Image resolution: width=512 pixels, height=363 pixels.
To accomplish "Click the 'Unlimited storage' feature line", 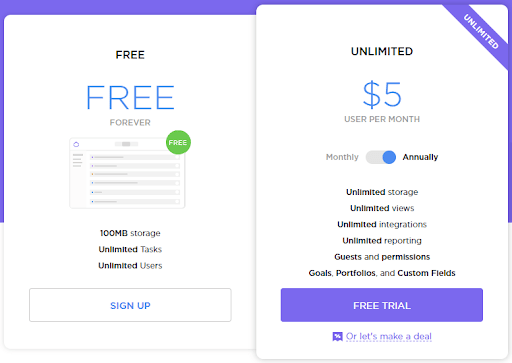I will 382,192.
